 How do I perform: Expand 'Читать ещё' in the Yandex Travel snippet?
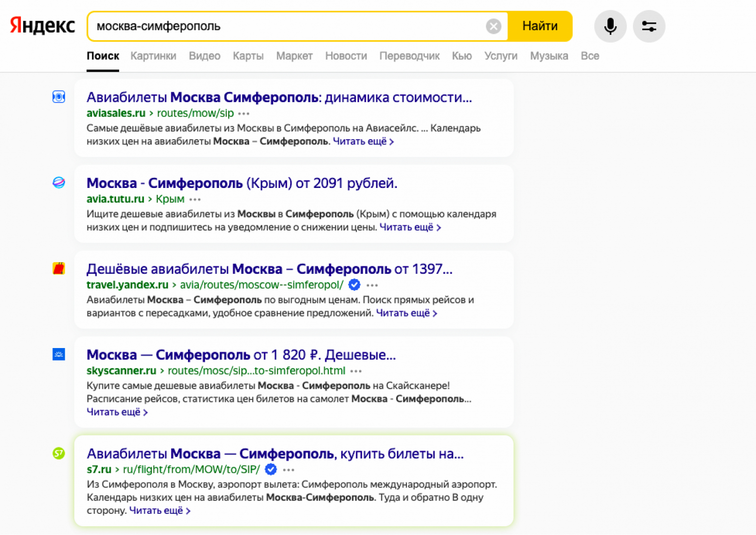[x=407, y=313]
